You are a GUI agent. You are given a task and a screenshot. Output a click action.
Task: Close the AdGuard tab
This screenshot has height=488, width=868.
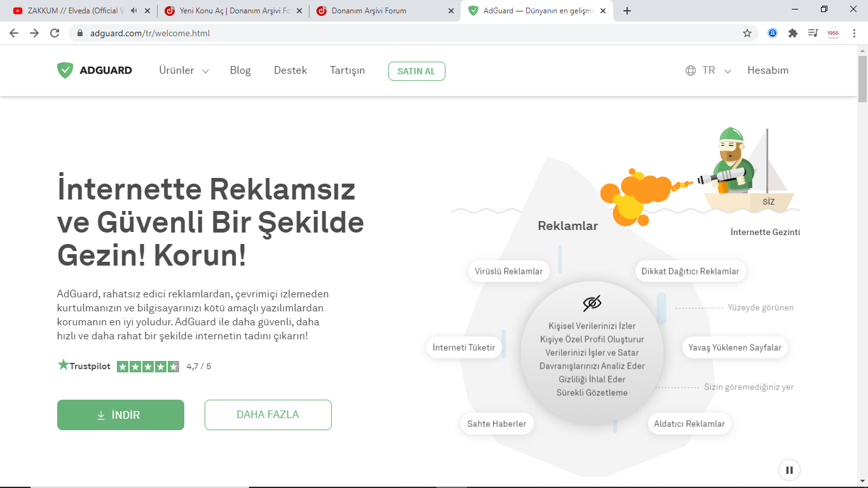[x=603, y=11]
